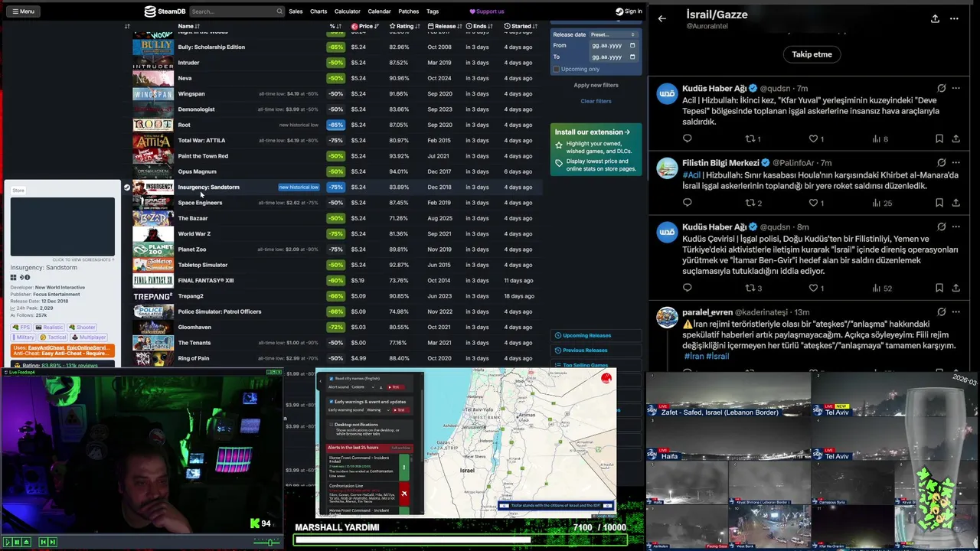
Task: Click the Multiplayer tag in hover card
Action: (89, 337)
